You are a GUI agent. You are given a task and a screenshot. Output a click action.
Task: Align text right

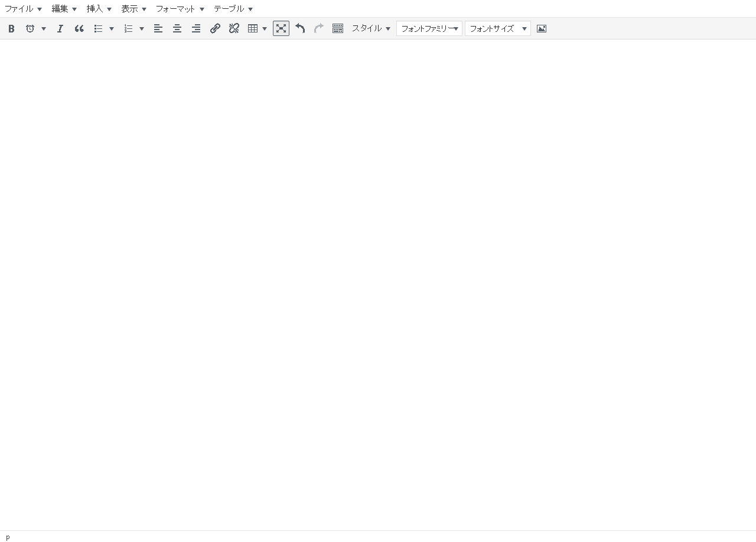click(x=196, y=28)
